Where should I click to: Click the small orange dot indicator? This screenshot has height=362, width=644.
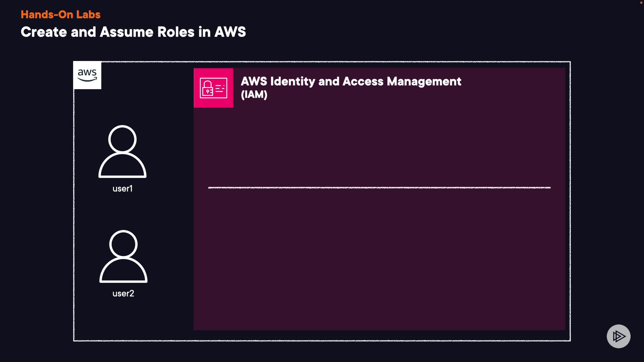[x=641, y=3]
